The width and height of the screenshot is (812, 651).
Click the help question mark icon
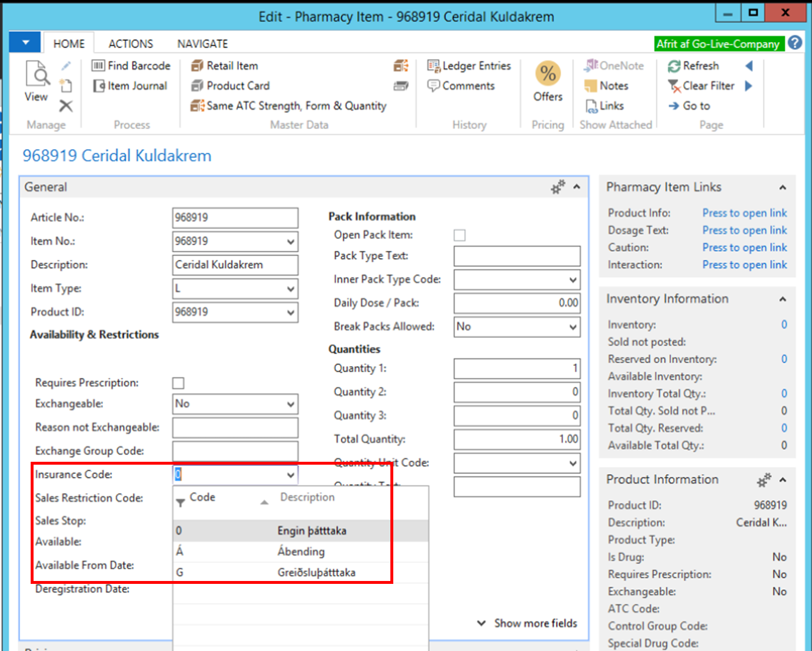click(x=795, y=43)
